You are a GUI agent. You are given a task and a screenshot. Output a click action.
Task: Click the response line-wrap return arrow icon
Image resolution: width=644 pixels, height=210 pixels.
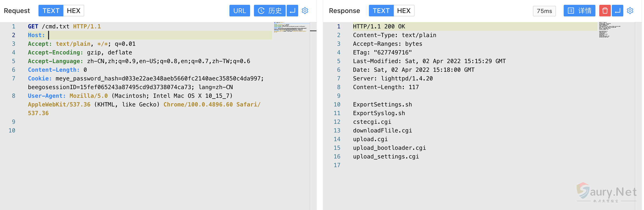pos(617,11)
